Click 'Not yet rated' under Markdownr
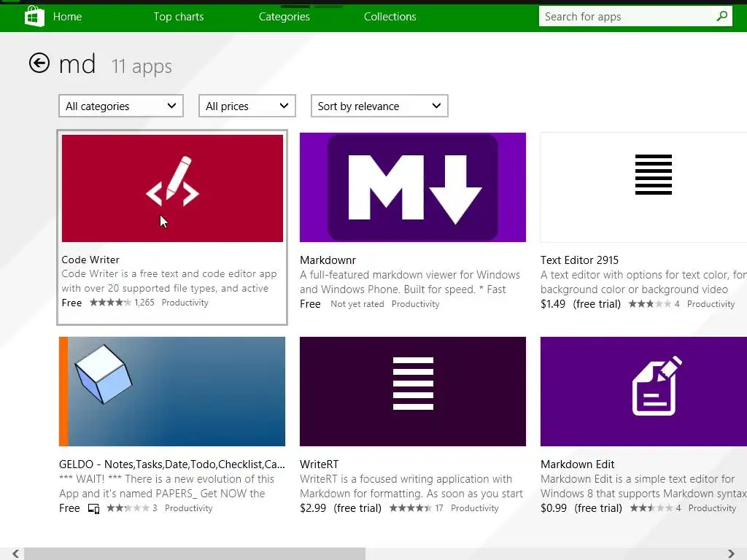The width and height of the screenshot is (747, 560). pyautogui.click(x=357, y=304)
